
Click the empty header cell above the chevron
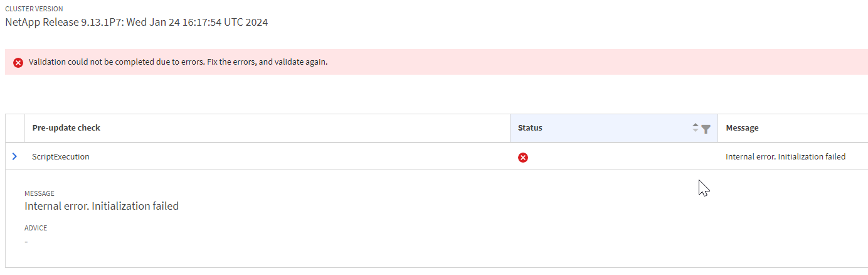coord(15,128)
